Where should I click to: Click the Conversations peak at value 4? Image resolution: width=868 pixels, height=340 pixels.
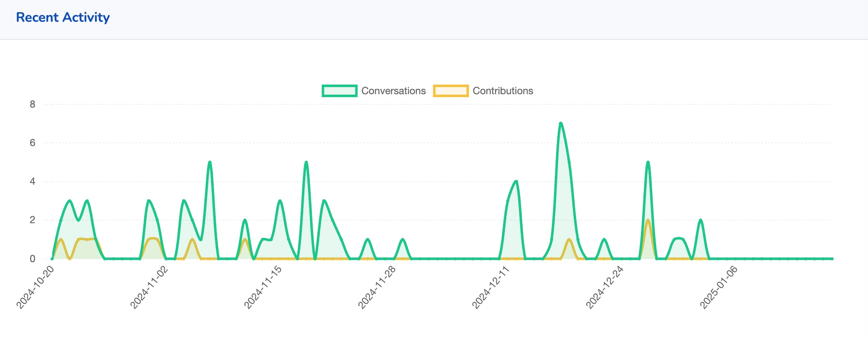(x=516, y=181)
